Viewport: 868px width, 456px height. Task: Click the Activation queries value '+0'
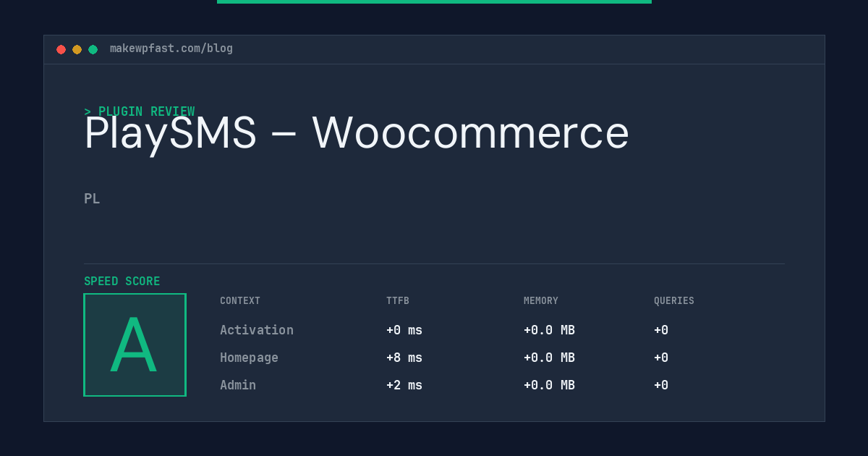click(661, 330)
